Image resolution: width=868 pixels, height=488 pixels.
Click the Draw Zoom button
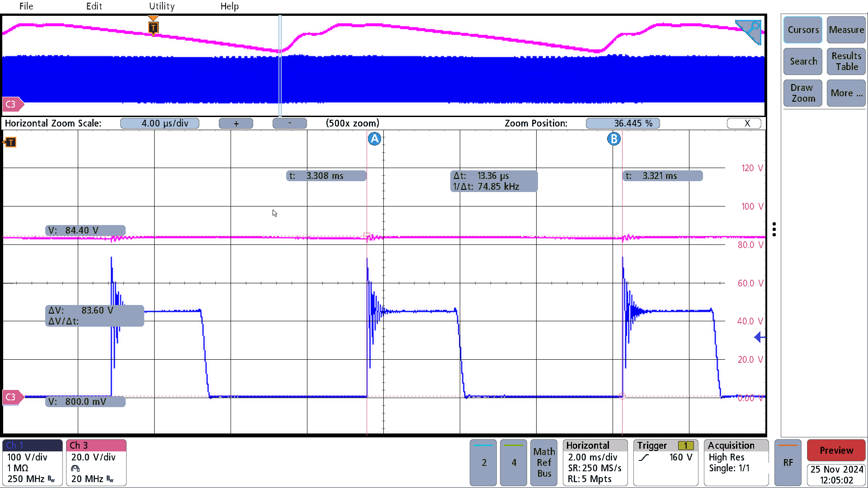click(803, 93)
